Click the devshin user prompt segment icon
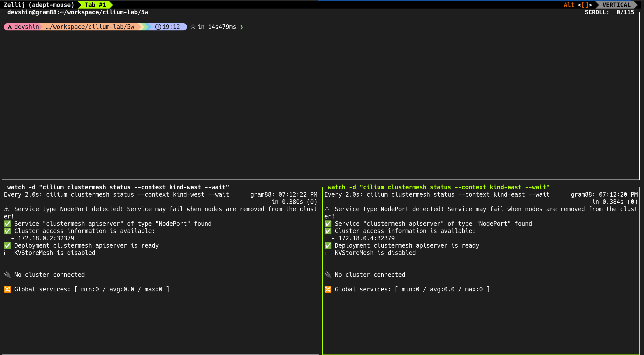The image size is (644, 355). 10,27
